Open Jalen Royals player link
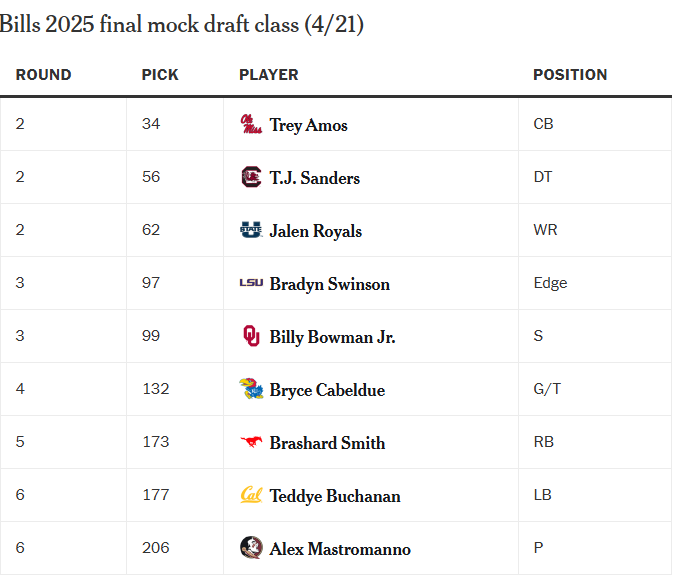Screen dimensions: 675x585 pyautogui.click(x=316, y=231)
